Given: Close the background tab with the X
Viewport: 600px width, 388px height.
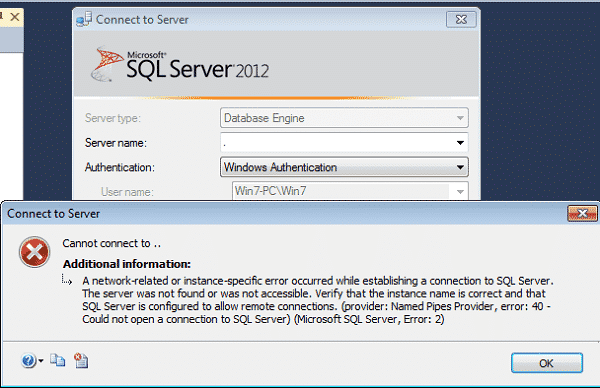Looking at the screenshot, I should tap(15, 17).
